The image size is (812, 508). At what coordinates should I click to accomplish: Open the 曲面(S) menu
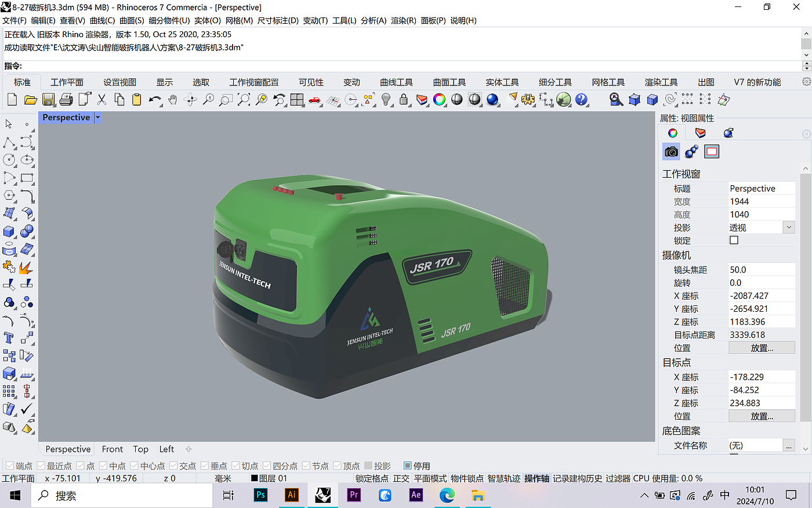pos(132,20)
